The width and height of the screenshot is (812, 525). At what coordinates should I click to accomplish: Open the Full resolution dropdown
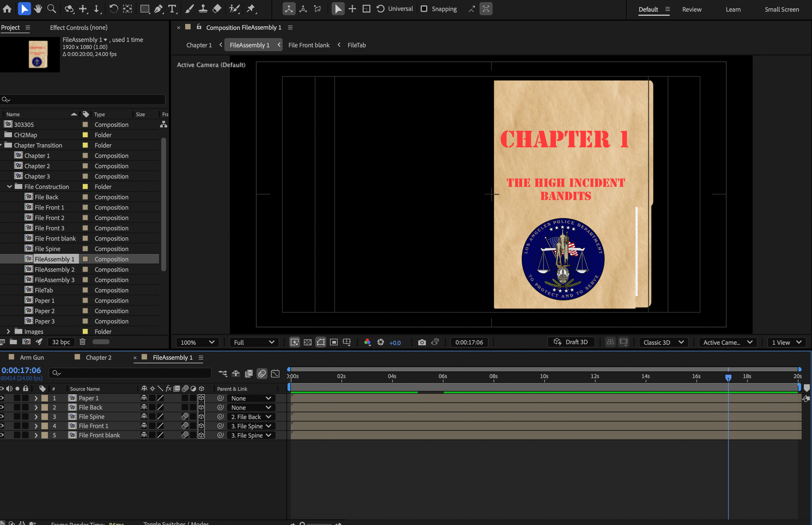tap(254, 342)
